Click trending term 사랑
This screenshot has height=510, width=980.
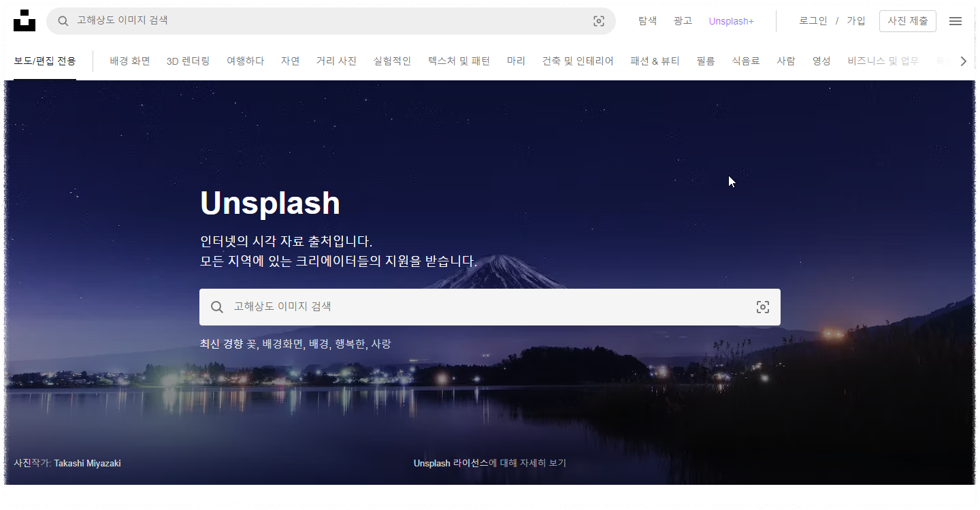[x=381, y=345]
